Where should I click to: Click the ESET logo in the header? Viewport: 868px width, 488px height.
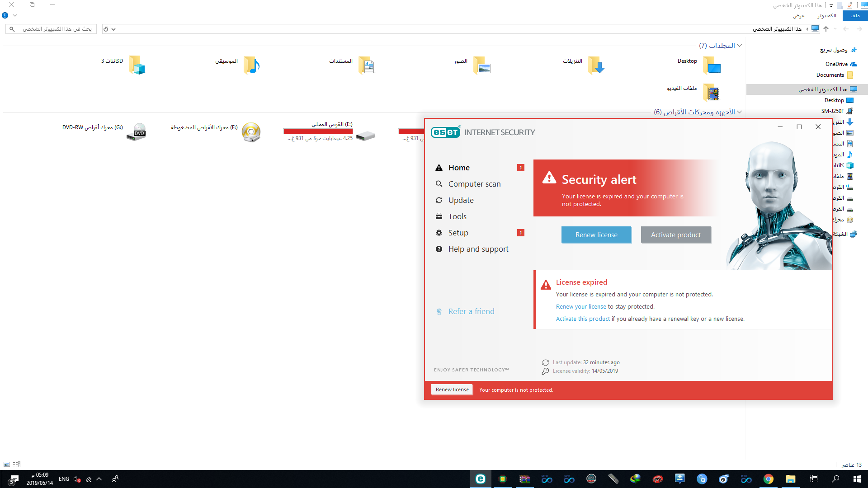coord(446,132)
